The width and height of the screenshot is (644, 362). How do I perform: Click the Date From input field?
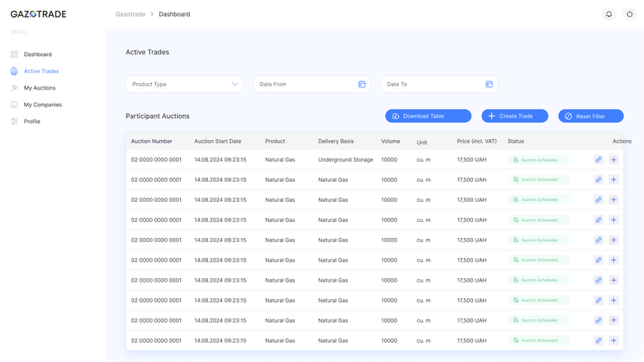pyautogui.click(x=312, y=84)
